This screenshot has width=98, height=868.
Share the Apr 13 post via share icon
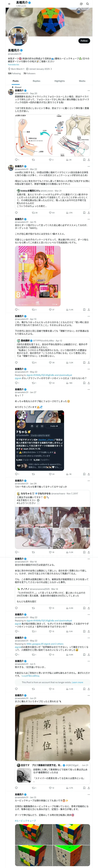pyautogui.click(x=89, y=363)
